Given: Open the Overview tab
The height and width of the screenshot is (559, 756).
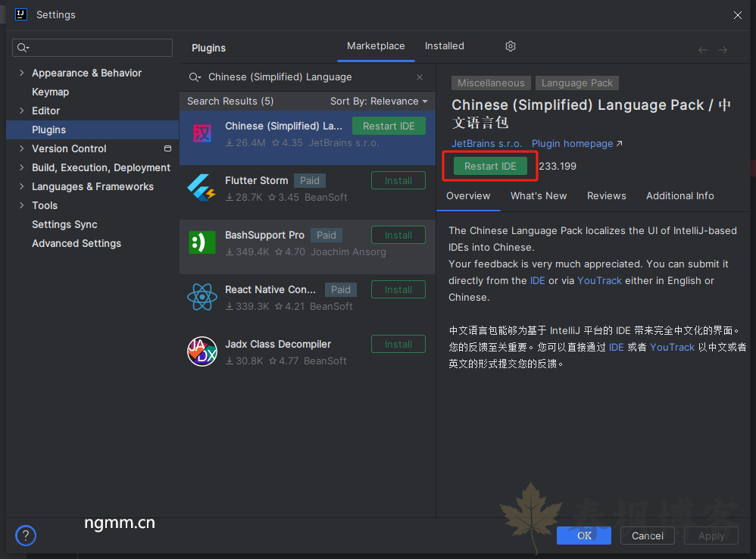Looking at the screenshot, I should pos(468,196).
